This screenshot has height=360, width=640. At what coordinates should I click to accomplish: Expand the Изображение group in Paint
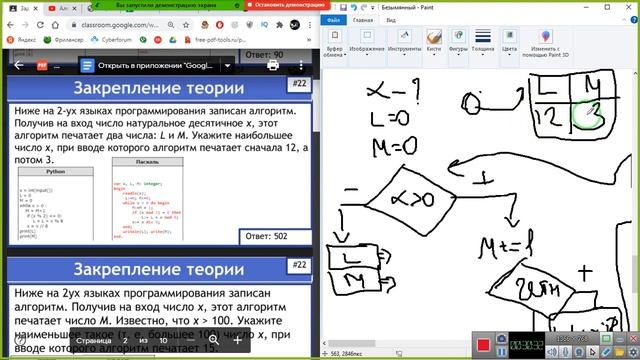[x=367, y=43]
